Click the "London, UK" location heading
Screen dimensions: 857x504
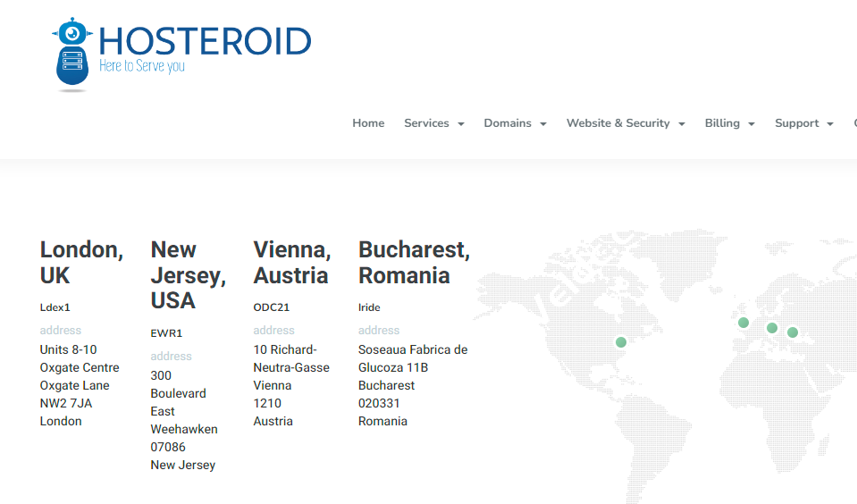tap(81, 262)
